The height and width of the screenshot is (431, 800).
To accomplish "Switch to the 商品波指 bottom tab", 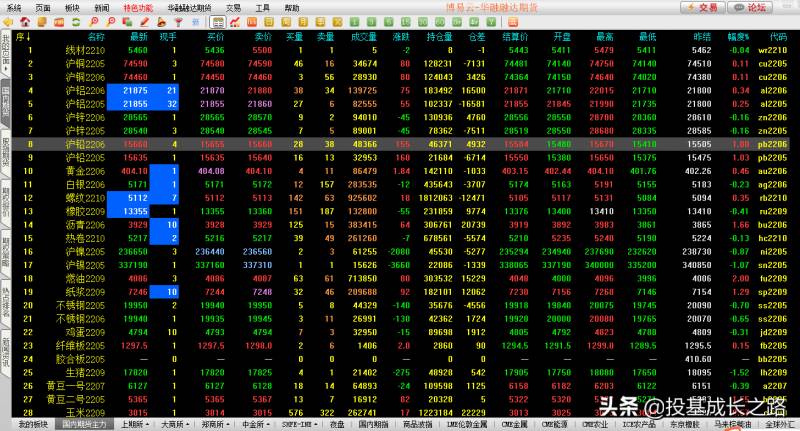I will pyautogui.click(x=417, y=424).
